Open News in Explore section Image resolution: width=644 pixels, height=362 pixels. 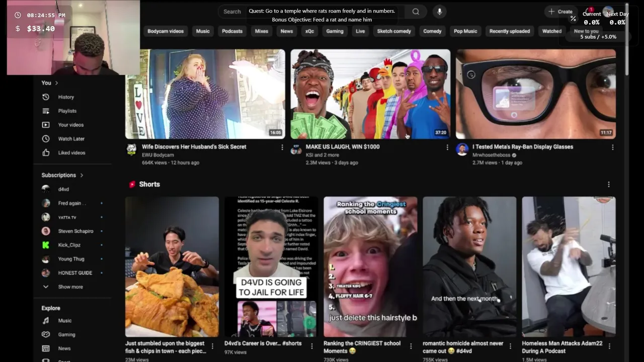tap(64, 348)
